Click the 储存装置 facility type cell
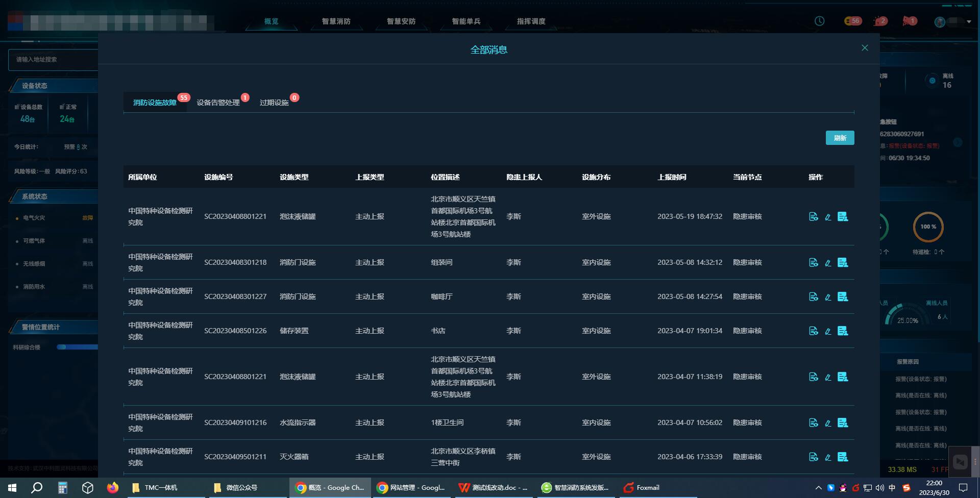 294,331
